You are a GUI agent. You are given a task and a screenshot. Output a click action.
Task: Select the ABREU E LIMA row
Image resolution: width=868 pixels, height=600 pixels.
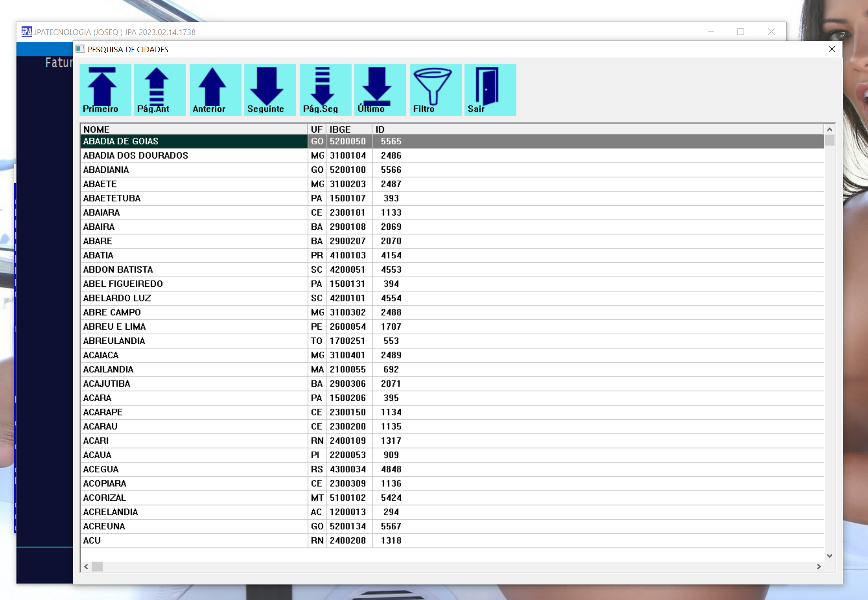click(114, 327)
